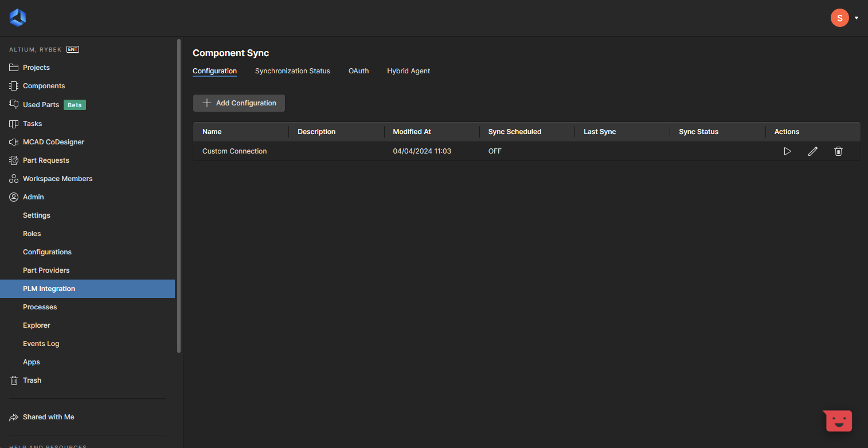Image resolution: width=868 pixels, height=448 pixels.
Task: Switch to the Configuration tab
Action: (214, 71)
